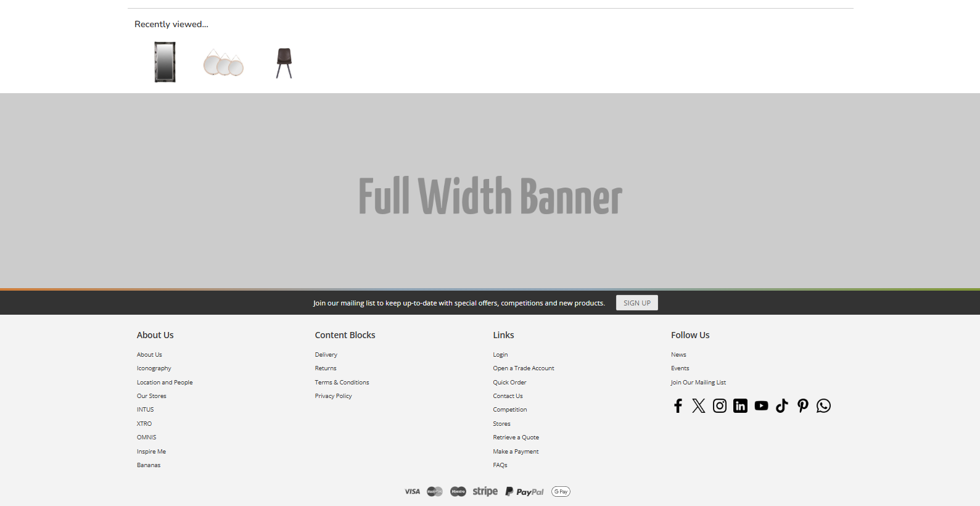Open the Delivery footer link
980x506 pixels.
click(x=326, y=355)
